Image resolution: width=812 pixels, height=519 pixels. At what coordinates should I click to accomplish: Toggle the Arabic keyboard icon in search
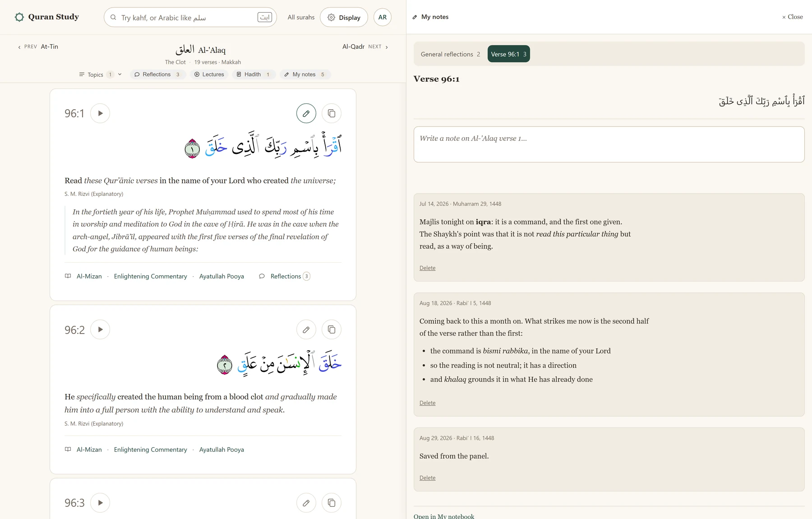(x=265, y=17)
